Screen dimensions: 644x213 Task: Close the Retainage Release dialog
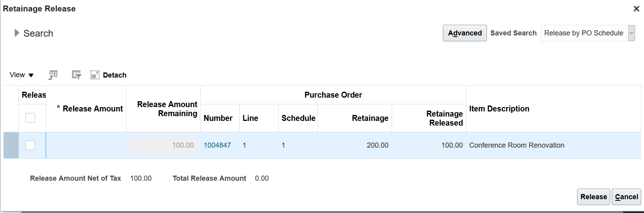(636, 9)
